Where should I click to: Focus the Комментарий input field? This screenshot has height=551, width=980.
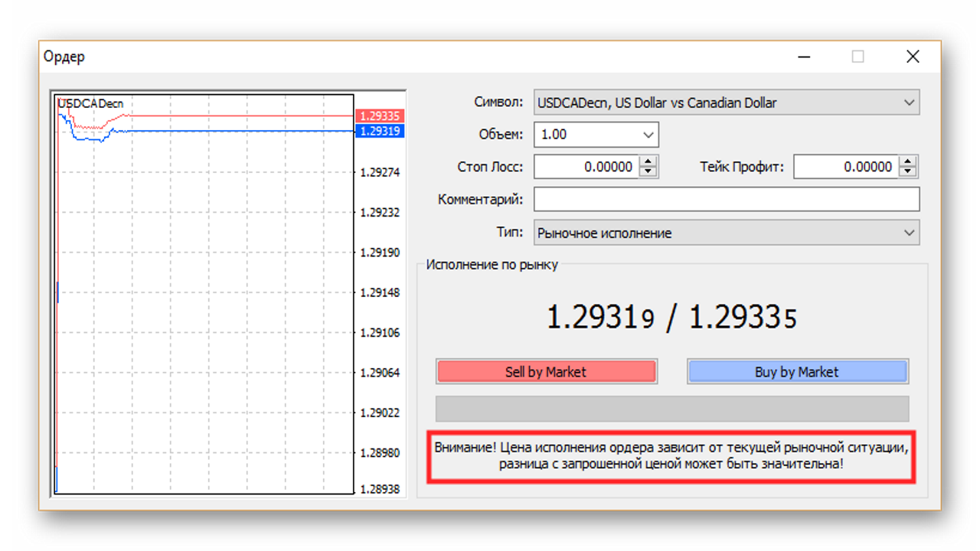(727, 199)
